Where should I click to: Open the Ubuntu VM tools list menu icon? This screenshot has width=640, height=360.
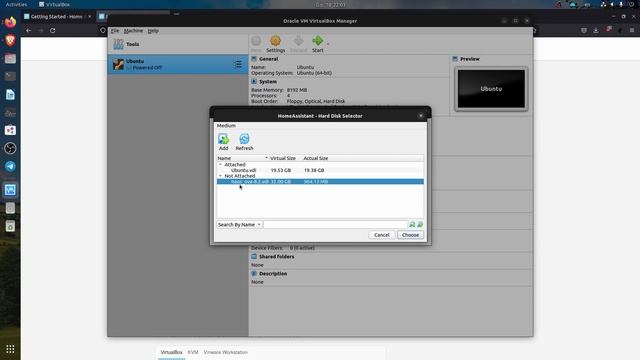tap(238, 64)
